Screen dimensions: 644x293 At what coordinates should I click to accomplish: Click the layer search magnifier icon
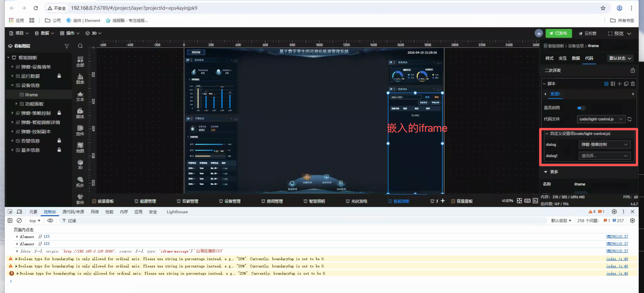(80, 46)
